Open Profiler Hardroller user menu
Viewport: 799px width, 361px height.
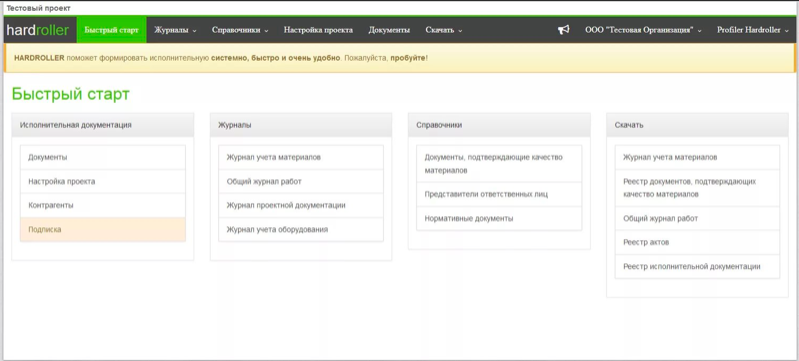point(753,30)
